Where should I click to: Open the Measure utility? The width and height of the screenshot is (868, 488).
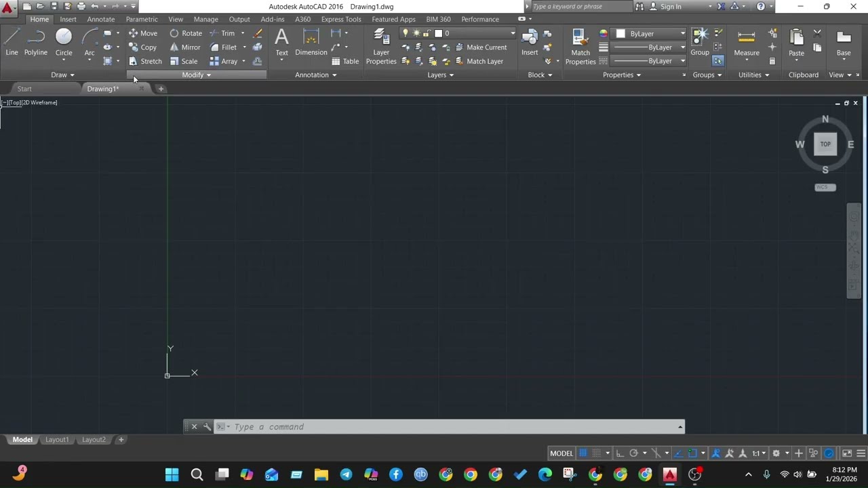click(747, 42)
